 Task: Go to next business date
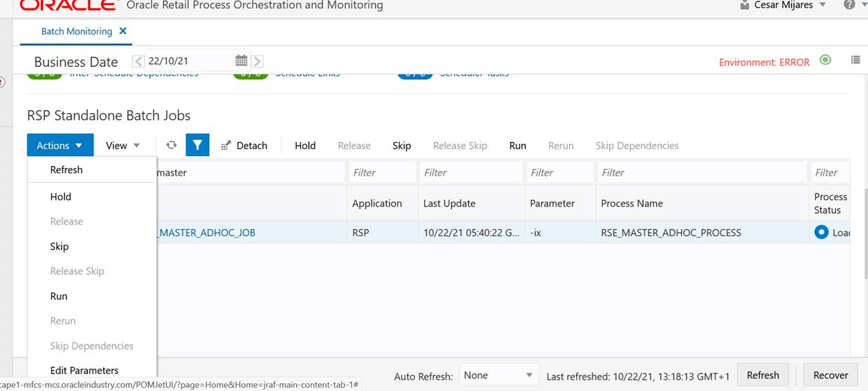pyautogui.click(x=257, y=61)
